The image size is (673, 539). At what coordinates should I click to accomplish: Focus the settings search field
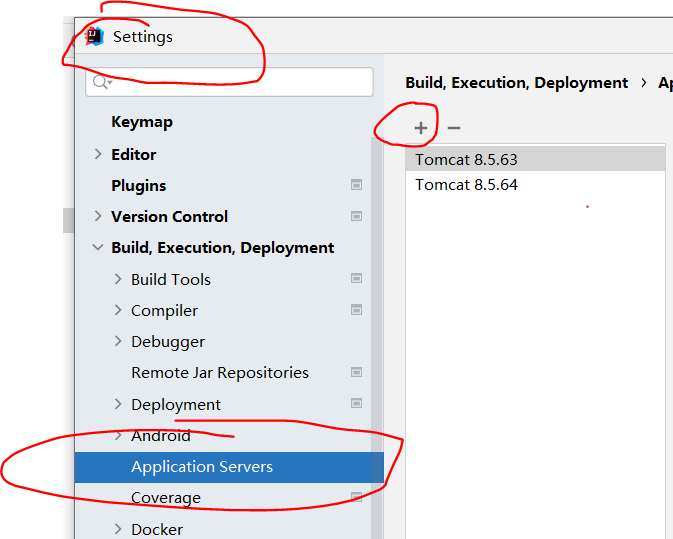240,82
